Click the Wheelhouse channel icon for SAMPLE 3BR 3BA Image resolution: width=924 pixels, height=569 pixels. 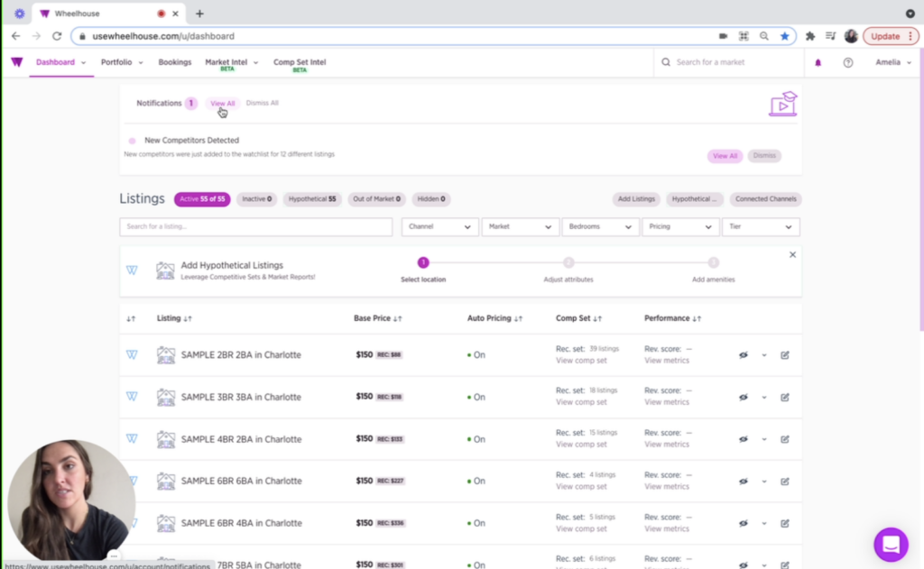coord(132,397)
